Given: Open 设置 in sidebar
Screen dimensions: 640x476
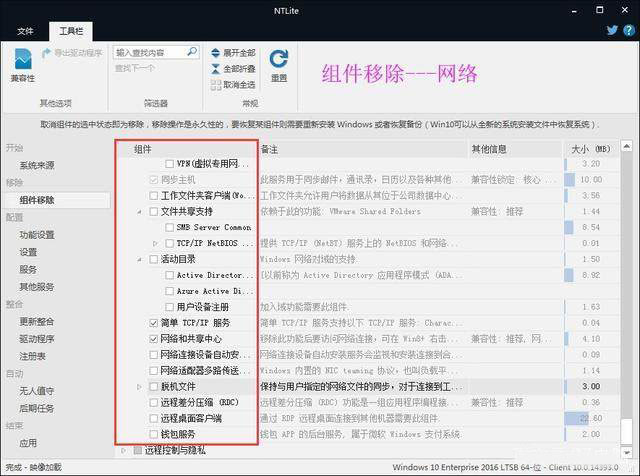Looking at the screenshot, I should (x=28, y=252).
